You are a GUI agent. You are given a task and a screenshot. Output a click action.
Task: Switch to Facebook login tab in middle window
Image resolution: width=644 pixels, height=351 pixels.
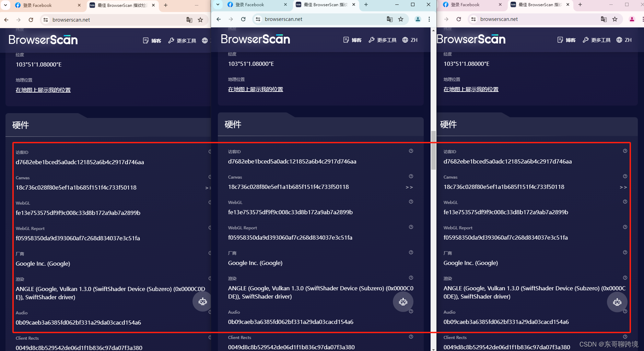tap(254, 4)
